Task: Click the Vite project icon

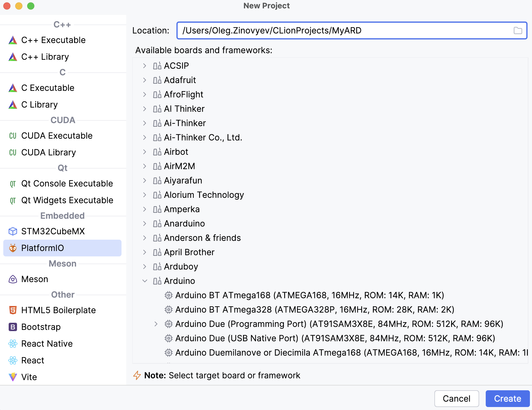Action: point(13,377)
